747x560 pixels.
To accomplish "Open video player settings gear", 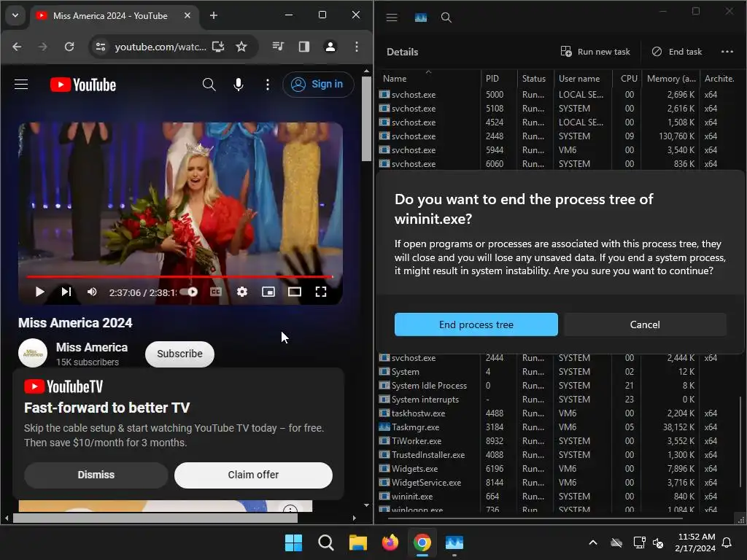I will tap(242, 292).
